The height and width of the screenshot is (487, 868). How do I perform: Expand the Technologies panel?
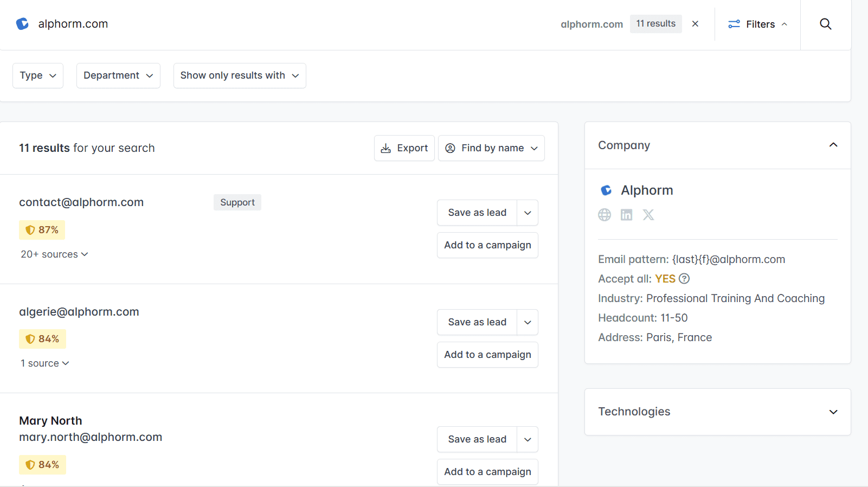coord(833,412)
